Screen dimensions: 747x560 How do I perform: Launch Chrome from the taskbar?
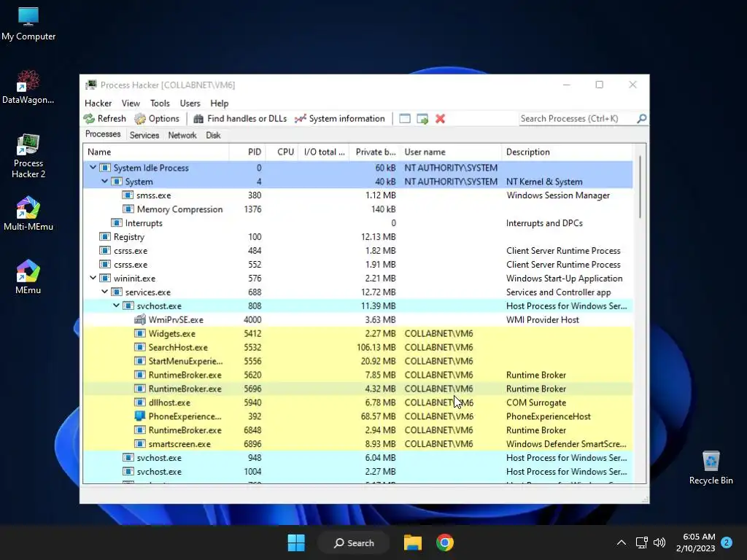pos(444,542)
